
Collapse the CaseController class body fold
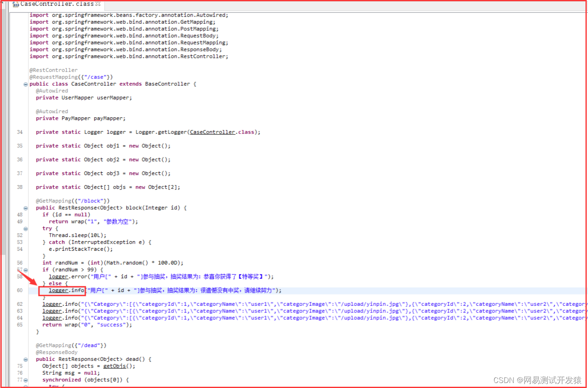[25, 84]
